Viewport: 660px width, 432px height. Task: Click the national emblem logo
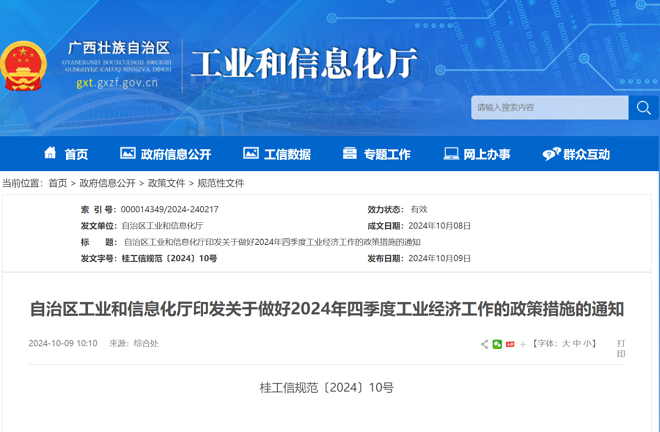coord(24,66)
